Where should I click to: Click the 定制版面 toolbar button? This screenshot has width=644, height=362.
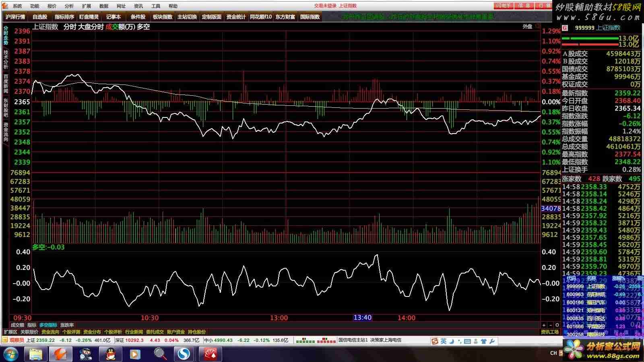(x=212, y=17)
